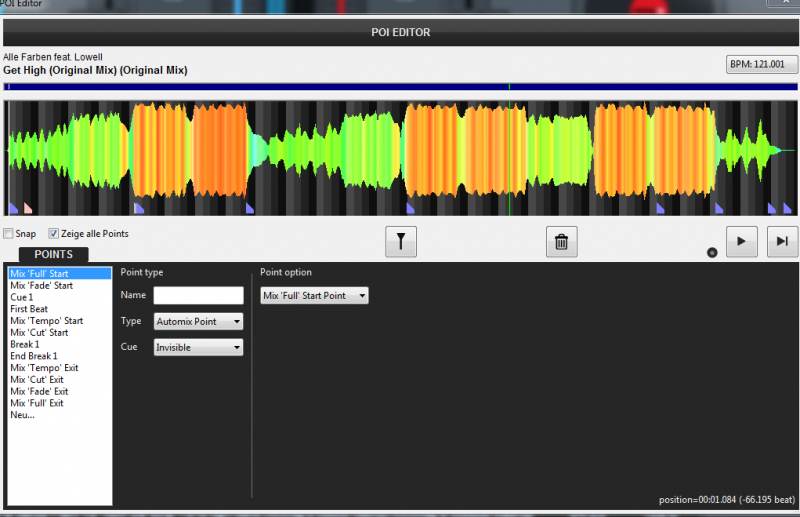Click the waveform display area

pyautogui.click(x=401, y=158)
